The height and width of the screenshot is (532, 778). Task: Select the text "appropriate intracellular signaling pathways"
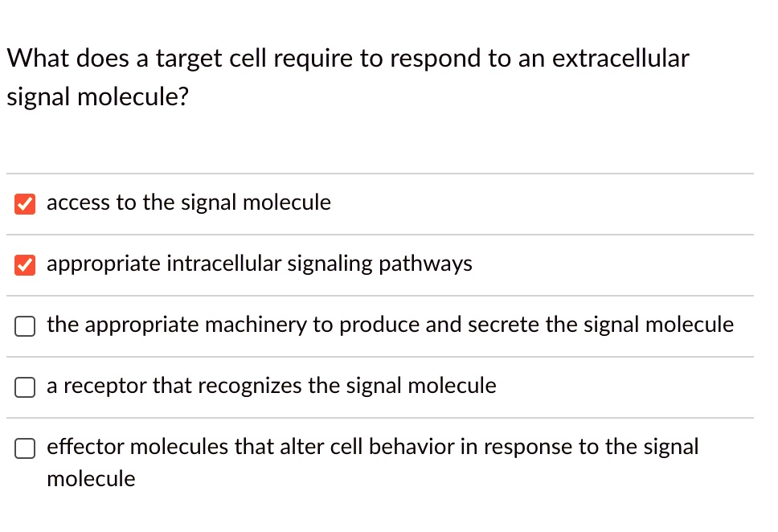coord(259,264)
